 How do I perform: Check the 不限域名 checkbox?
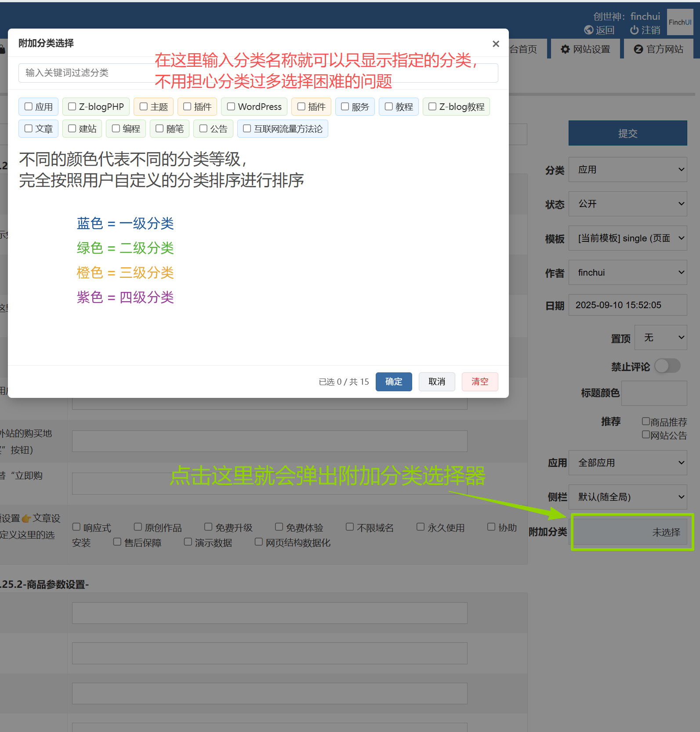pos(350,527)
